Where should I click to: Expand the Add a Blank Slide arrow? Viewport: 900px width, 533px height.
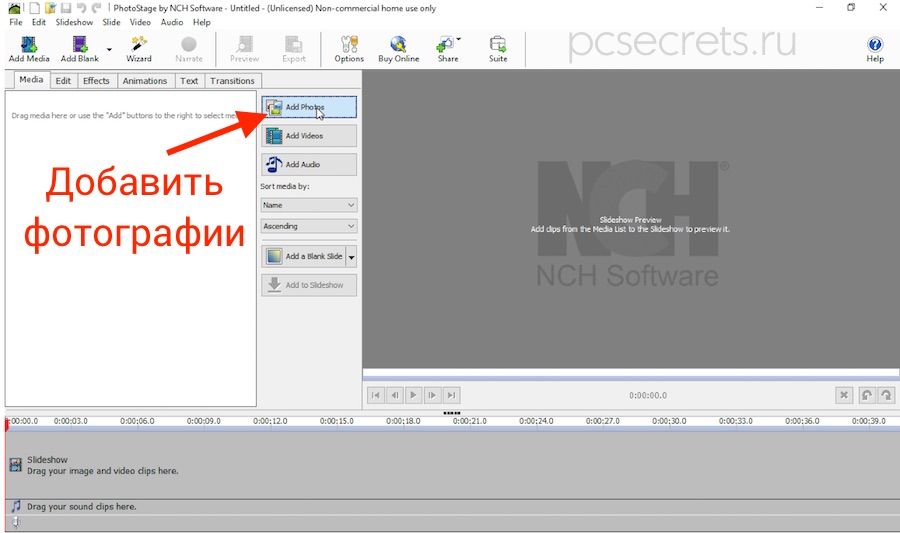coord(351,257)
